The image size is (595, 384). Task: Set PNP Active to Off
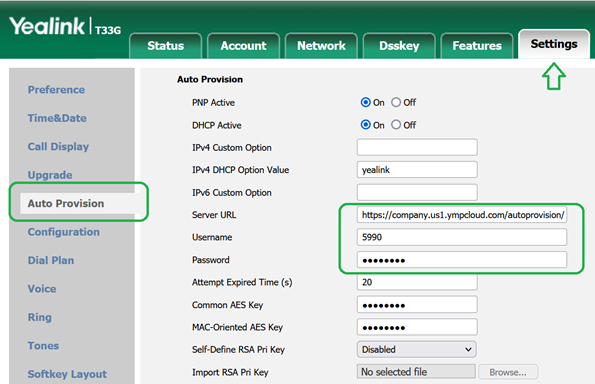coord(396,102)
